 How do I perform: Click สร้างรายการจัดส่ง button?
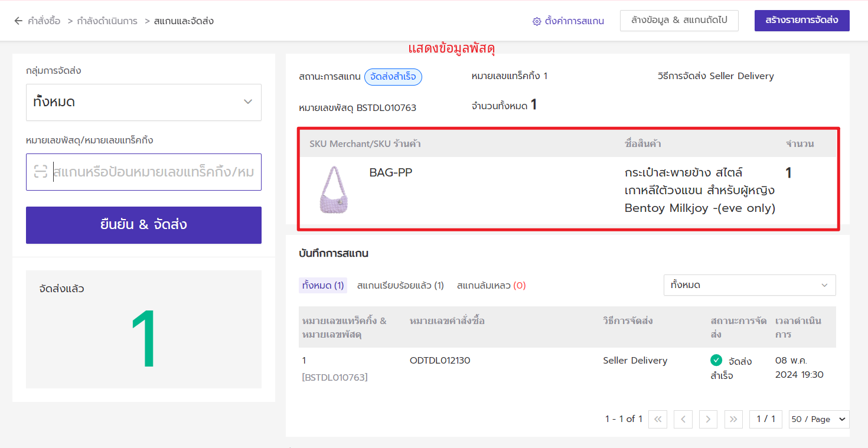click(x=802, y=21)
